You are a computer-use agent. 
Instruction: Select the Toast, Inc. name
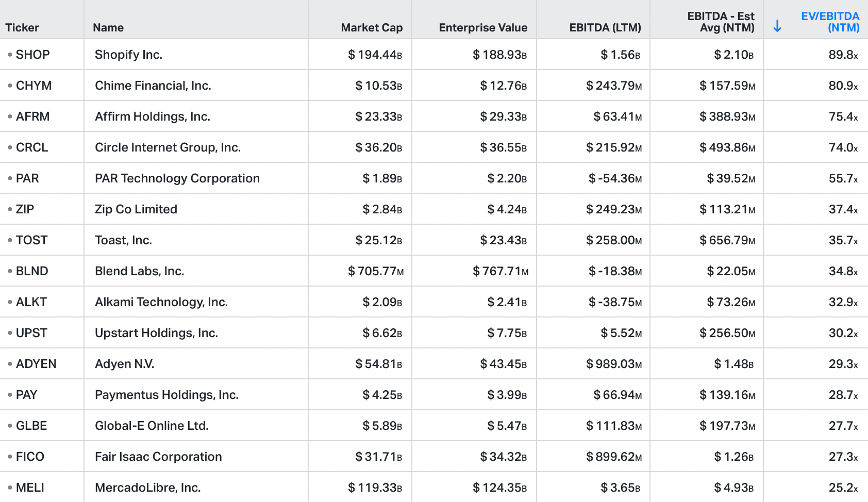(x=124, y=240)
